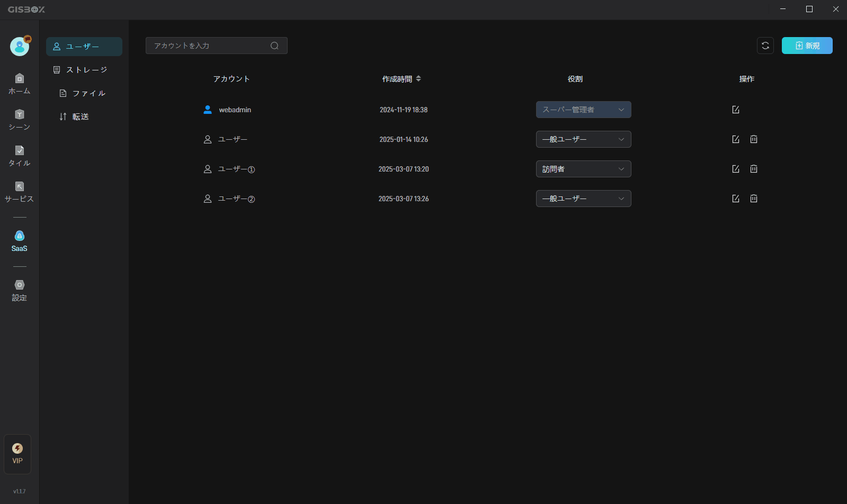Delete the ユーザー② account
847x504 pixels.
pos(754,199)
